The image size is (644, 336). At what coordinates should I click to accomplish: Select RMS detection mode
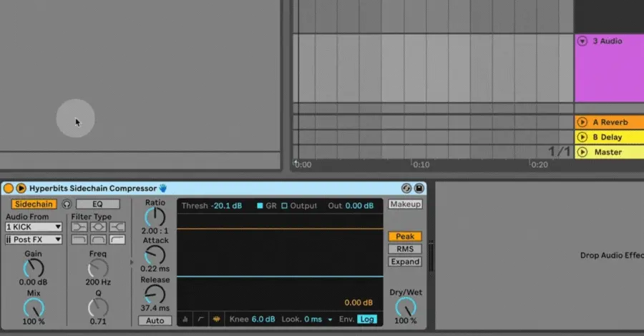pos(405,249)
